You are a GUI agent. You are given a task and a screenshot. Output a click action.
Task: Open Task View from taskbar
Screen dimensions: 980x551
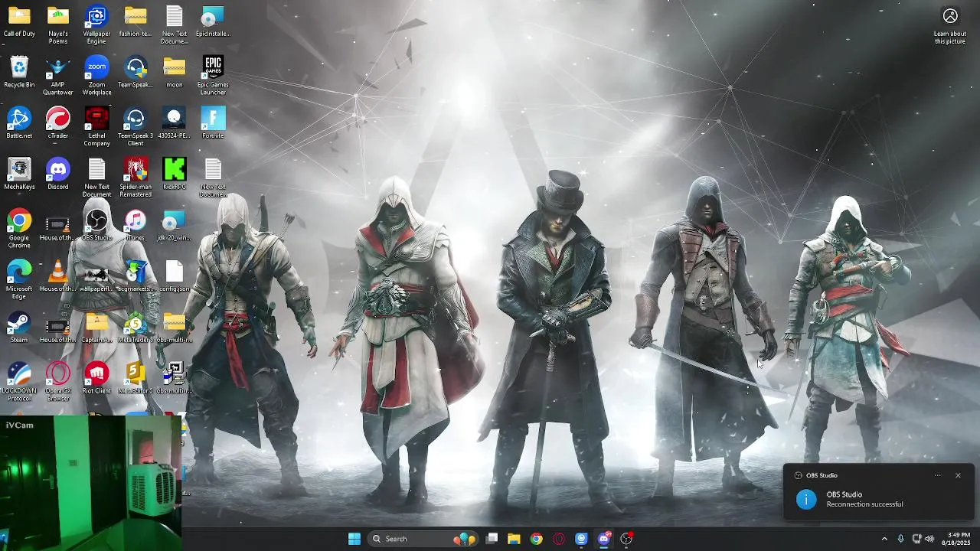coord(492,539)
